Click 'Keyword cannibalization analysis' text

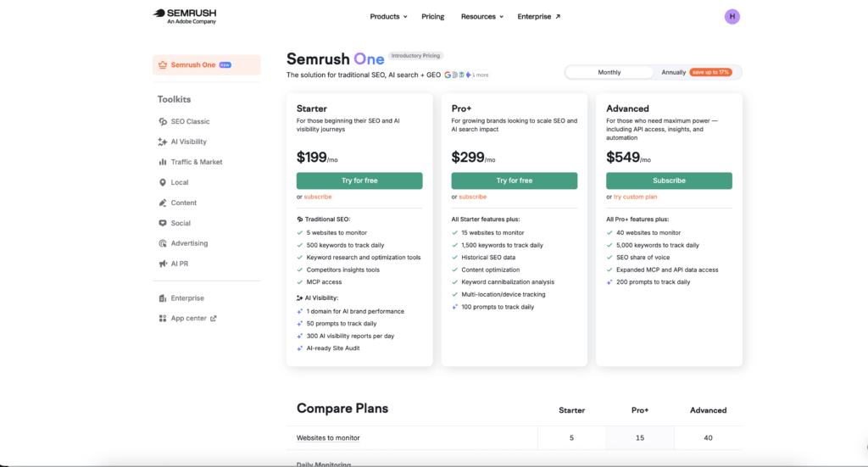pos(508,282)
